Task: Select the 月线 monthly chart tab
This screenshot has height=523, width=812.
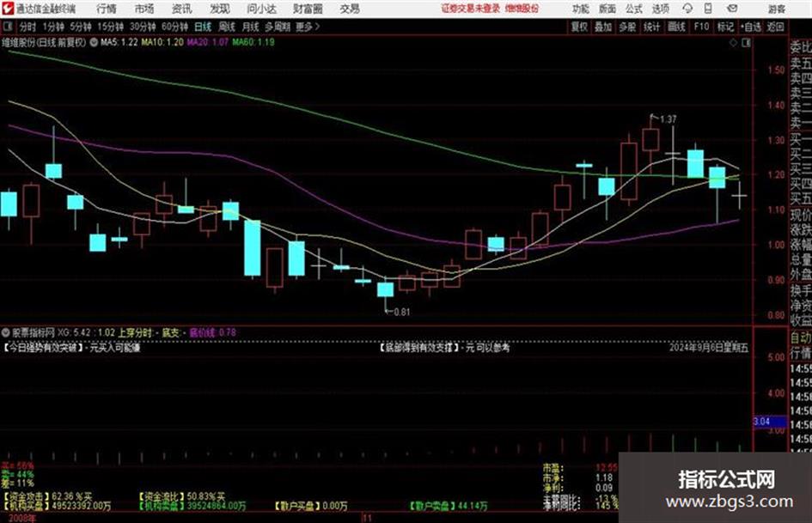Action: click(251, 27)
